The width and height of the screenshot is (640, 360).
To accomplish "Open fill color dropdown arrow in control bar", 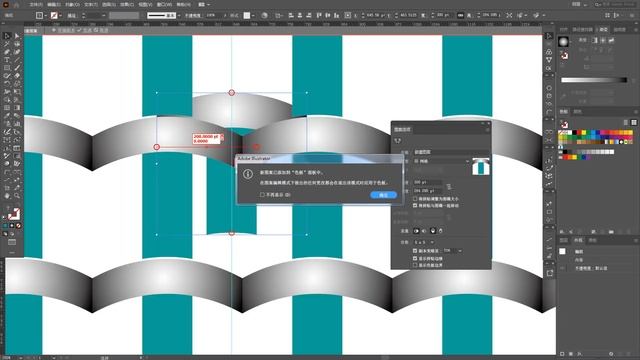I will tap(45, 16).
